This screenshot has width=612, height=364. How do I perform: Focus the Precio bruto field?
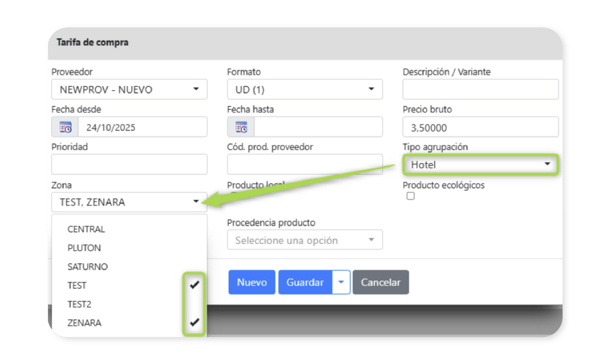point(480,127)
